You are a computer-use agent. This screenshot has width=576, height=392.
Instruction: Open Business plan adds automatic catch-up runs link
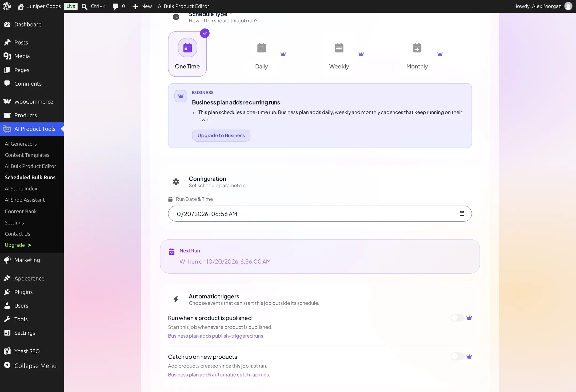coord(219,375)
